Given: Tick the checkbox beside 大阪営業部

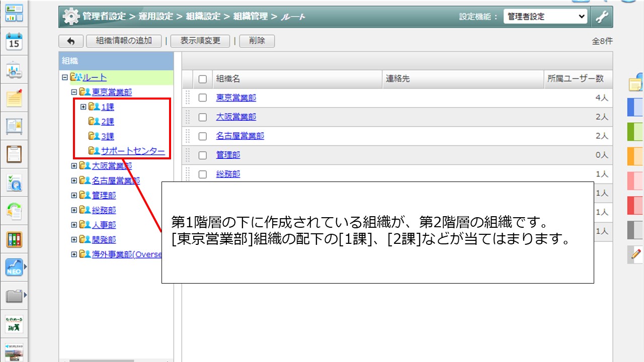Looking at the screenshot, I should (x=203, y=117).
